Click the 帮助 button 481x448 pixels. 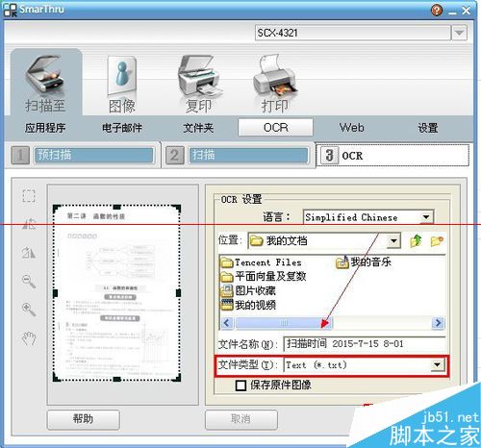[x=84, y=419]
